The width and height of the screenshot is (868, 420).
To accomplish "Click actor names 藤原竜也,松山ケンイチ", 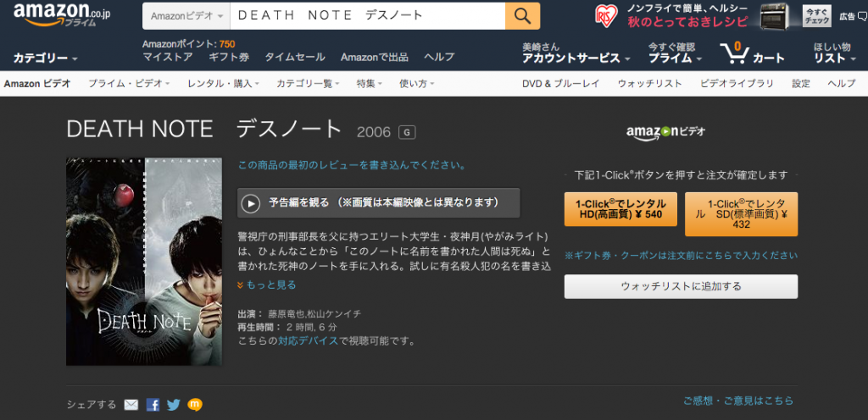I will tap(314, 314).
